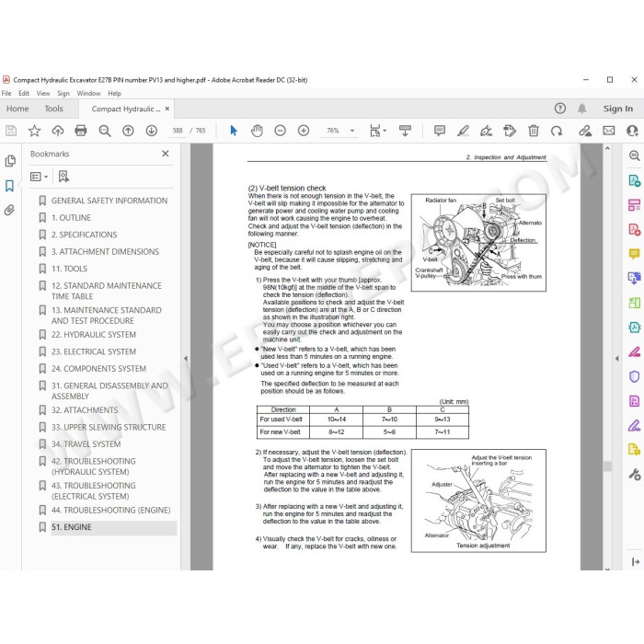
Task: Open the 34. TRAVEL SYSTEM bookmark
Action: [x=86, y=444]
